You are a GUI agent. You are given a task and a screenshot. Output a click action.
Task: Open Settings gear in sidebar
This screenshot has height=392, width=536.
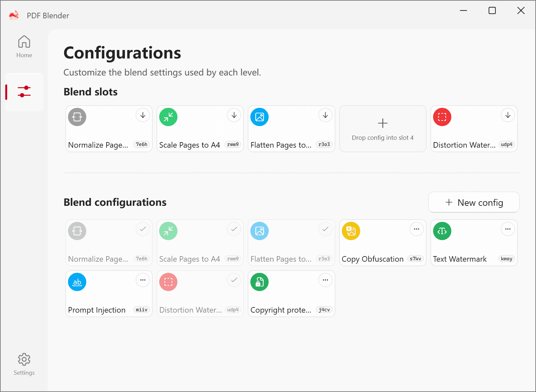pos(24,364)
